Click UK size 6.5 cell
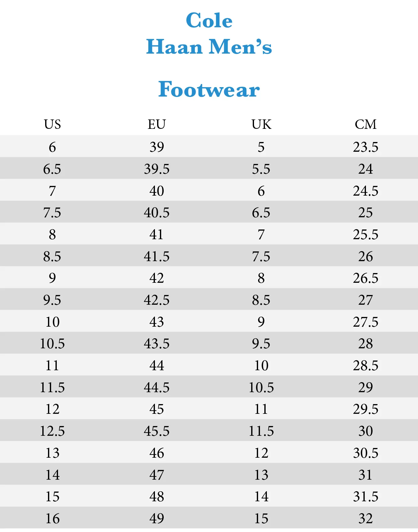This screenshot has height=532, width=418. (261, 213)
